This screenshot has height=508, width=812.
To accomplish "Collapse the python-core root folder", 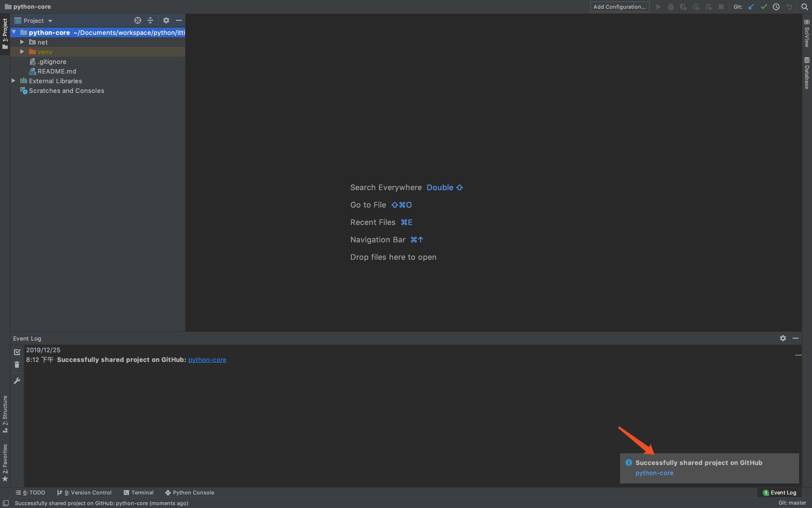I will 14,32.
